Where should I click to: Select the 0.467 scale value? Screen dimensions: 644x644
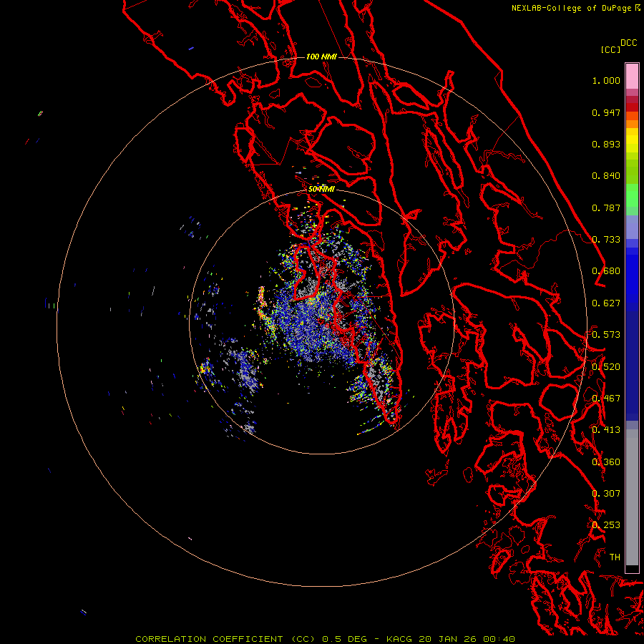(606, 399)
